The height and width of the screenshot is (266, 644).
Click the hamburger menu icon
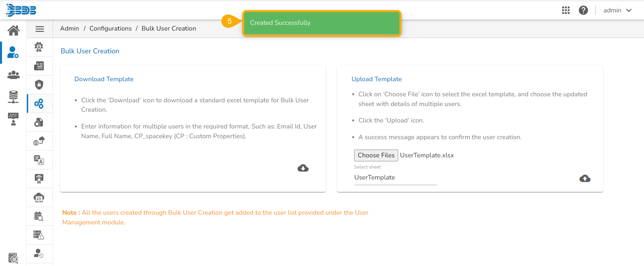click(40, 29)
